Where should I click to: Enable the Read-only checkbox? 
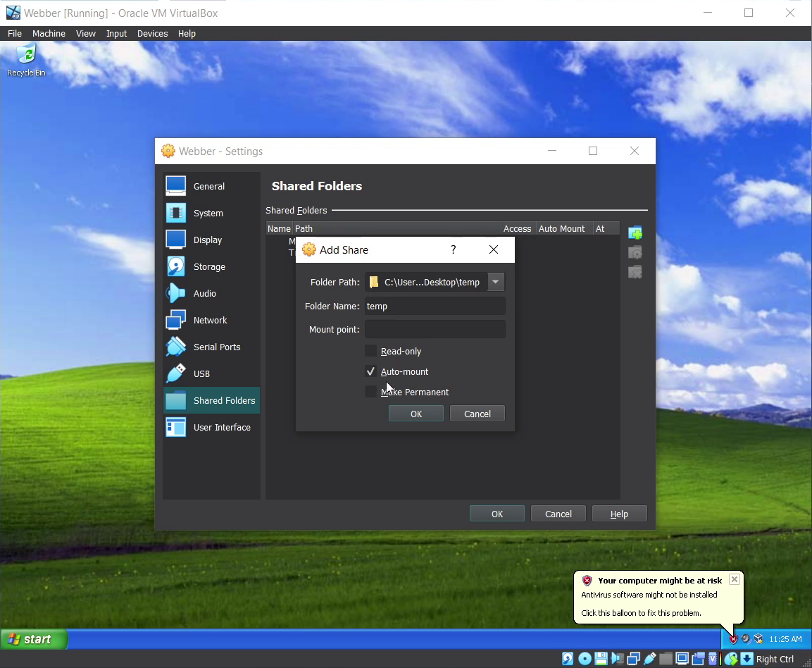pos(371,351)
